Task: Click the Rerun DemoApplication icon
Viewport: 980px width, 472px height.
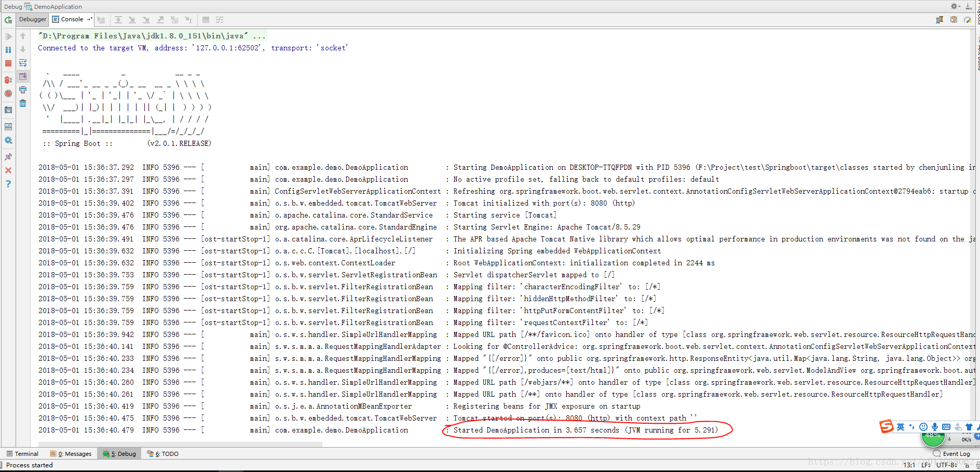Action: pyautogui.click(x=8, y=20)
